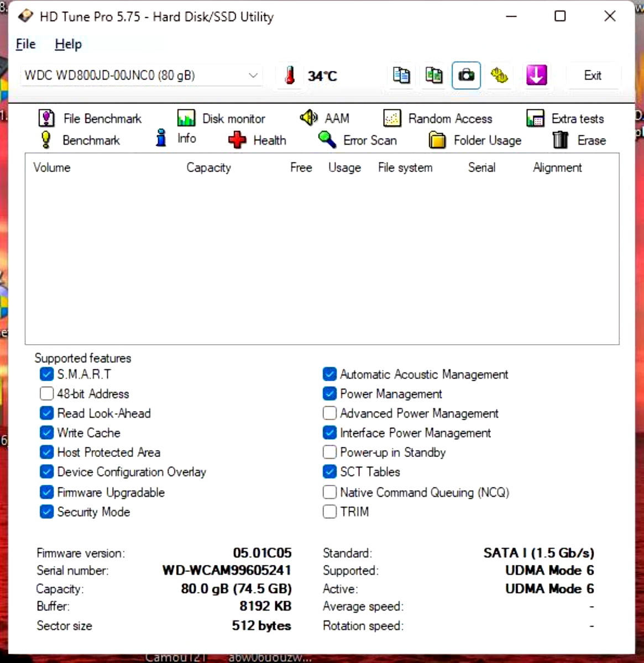Click serial number WD-WCAM99605241 value
The width and height of the screenshot is (644, 663).
coord(227,570)
